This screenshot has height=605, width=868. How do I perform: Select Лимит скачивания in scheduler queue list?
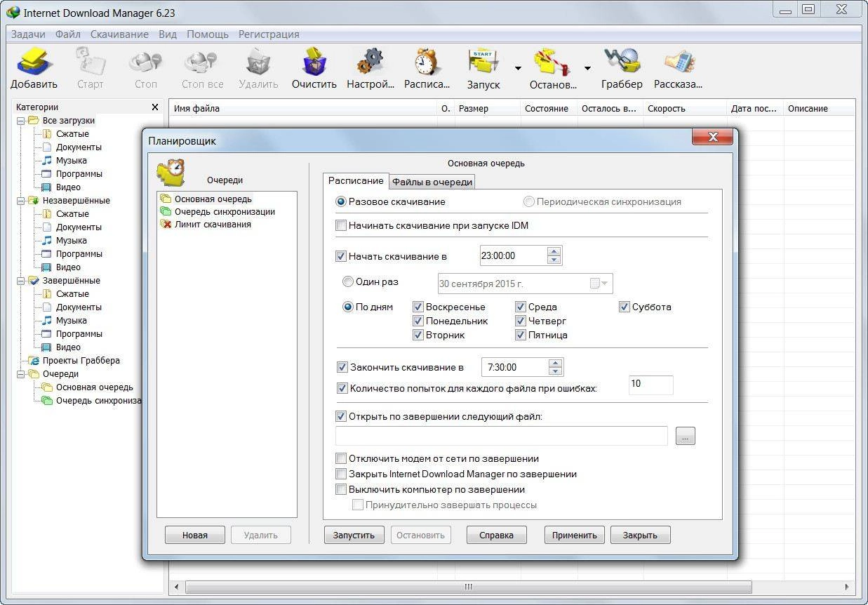click(x=213, y=225)
